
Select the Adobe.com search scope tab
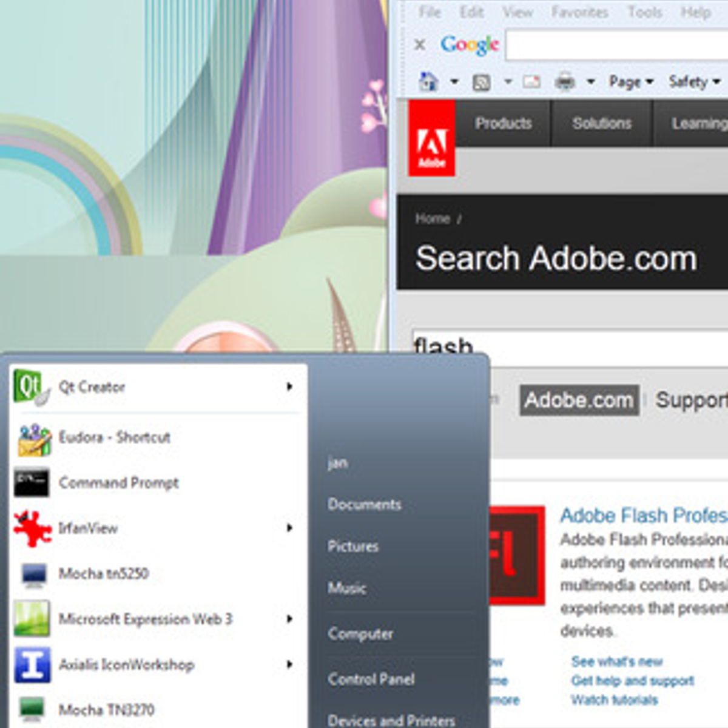tap(579, 400)
